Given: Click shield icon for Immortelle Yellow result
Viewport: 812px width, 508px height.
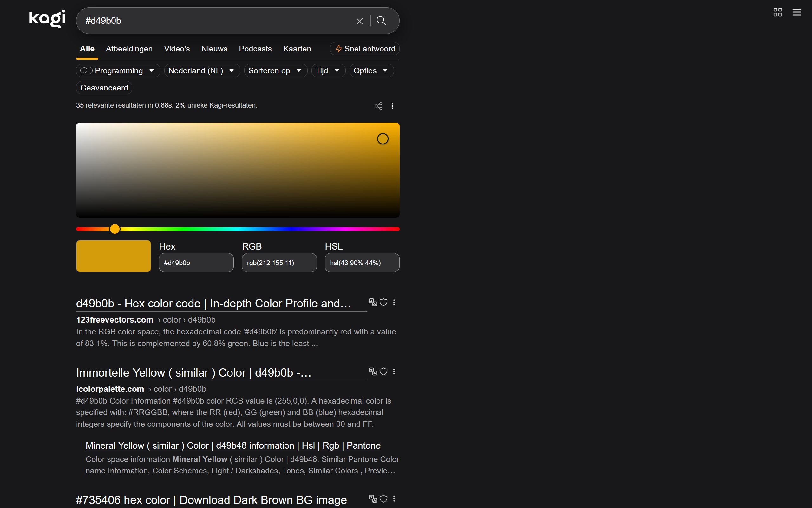Looking at the screenshot, I should [383, 371].
